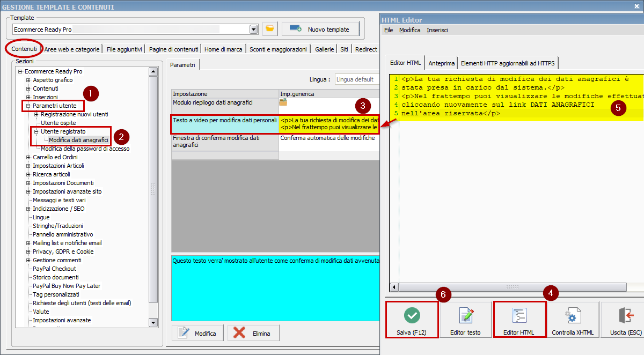The width and height of the screenshot is (644, 355).
Task: Expand the Carrello ed Ordini section
Action: [x=28, y=157]
